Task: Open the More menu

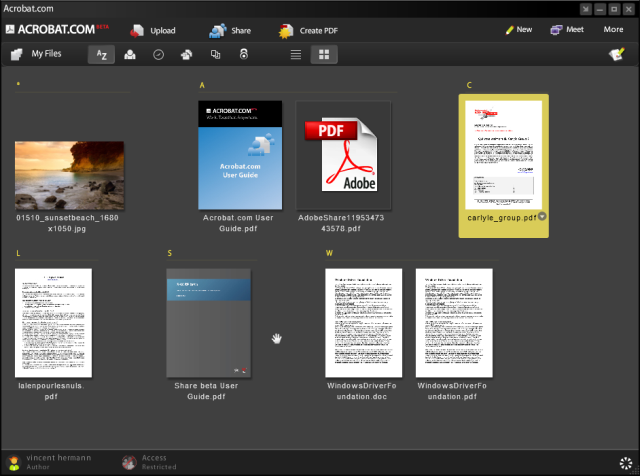Action: click(613, 29)
